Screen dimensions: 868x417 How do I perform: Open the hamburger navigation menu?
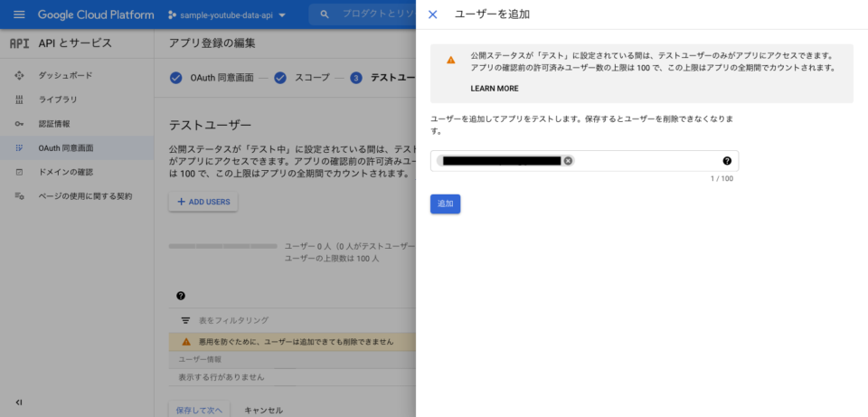click(x=19, y=14)
